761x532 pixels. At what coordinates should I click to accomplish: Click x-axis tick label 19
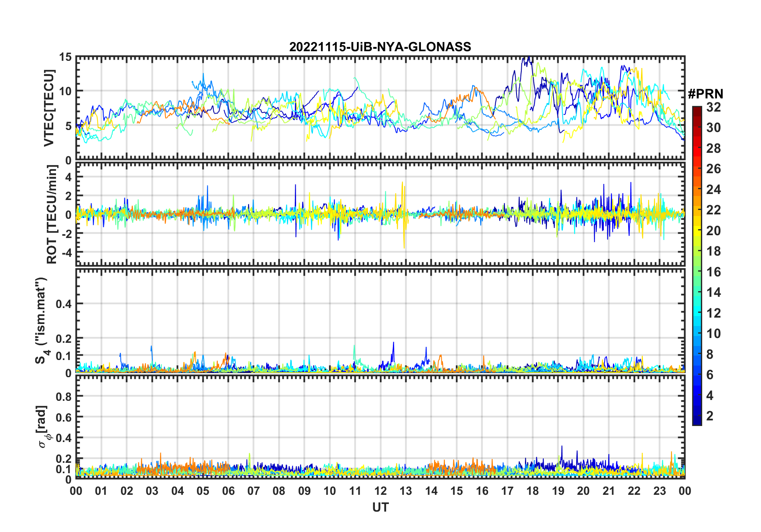coord(558,491)
